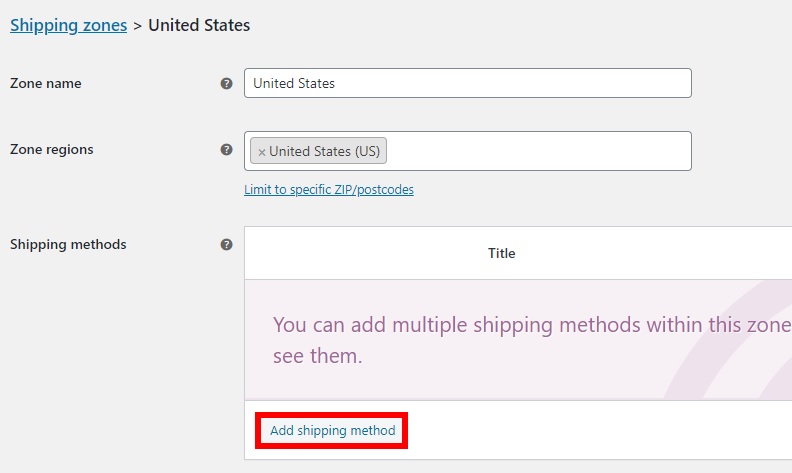Screen dimensions: 792x473
Task: Click blank footer area beside Add shipping method
Action: 600,431
